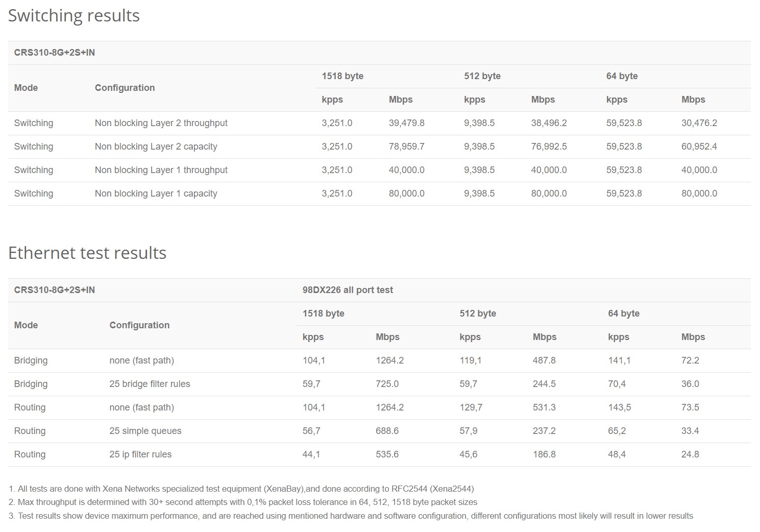Select the 143,5 kpps value
The image size is (760, 532).
coord(619,407)
